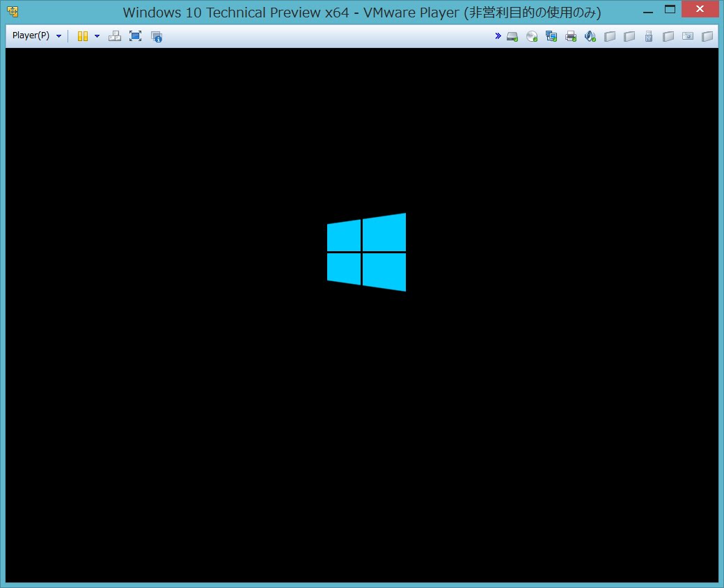
Task: Close the VMware Player window
Action: (700, 9)
